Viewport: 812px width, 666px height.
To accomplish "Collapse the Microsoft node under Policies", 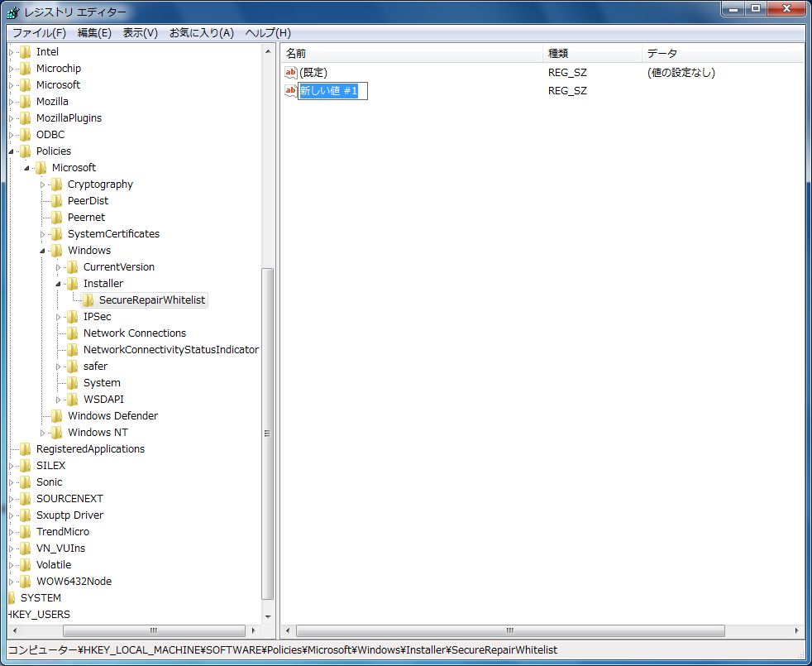I will click(27, 168).
